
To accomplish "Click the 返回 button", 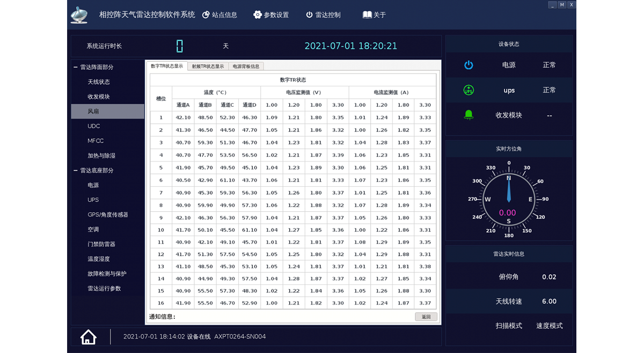I will pyautogui.click(x=426, y=317).
